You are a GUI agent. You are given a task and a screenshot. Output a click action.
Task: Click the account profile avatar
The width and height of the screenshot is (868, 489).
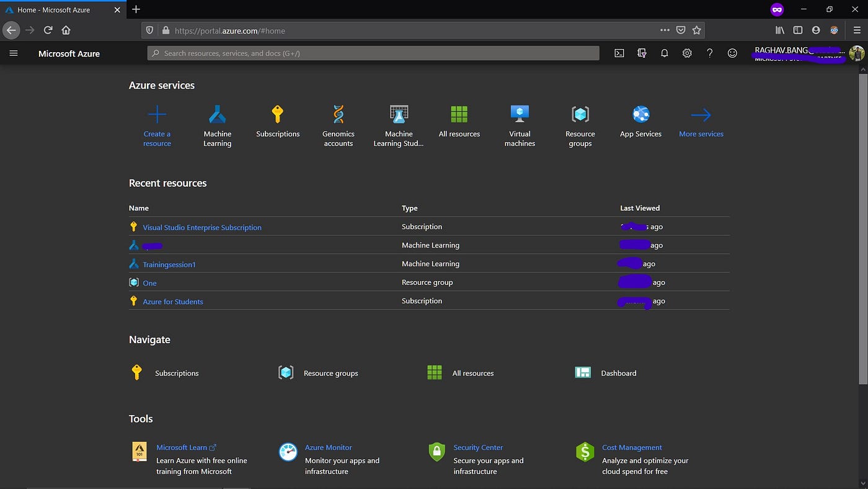(x=856, y=53)
